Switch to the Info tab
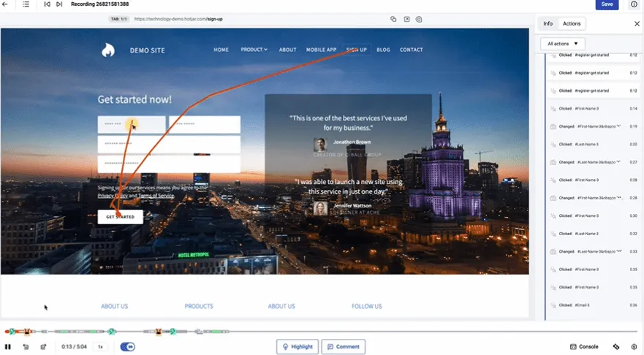Screen dimensions: 644x355 tap(548, 24)
